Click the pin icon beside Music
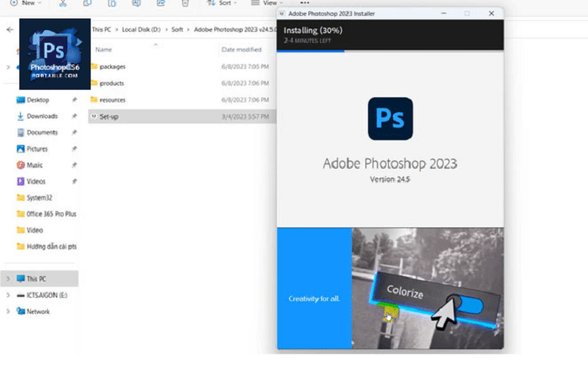The width and height of the screenshot is (588, 365). point(74,165)
